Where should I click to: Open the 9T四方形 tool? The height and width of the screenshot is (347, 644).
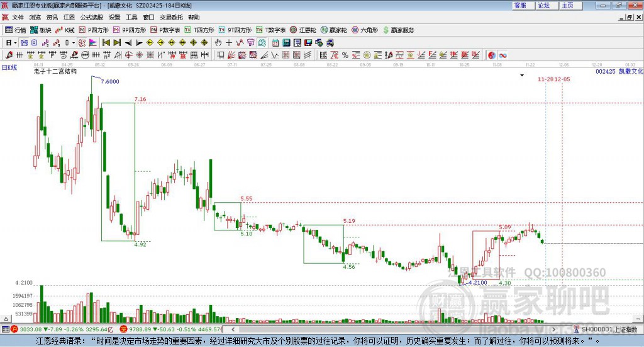coord(235,30)
